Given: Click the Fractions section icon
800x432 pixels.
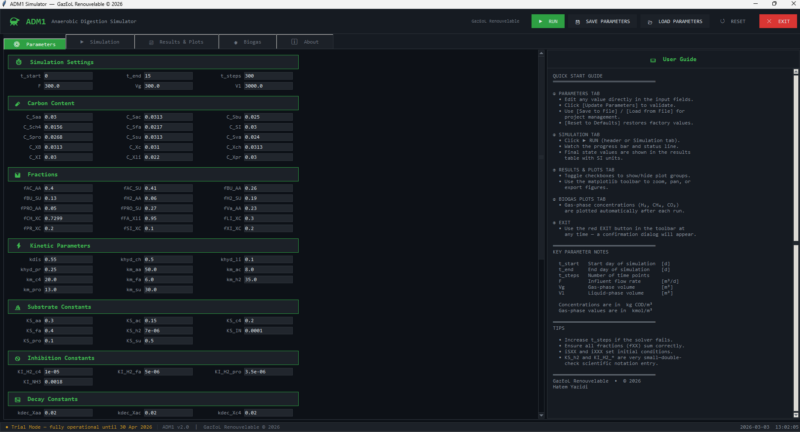Looking at the screenshot, I should click(19, 174).
